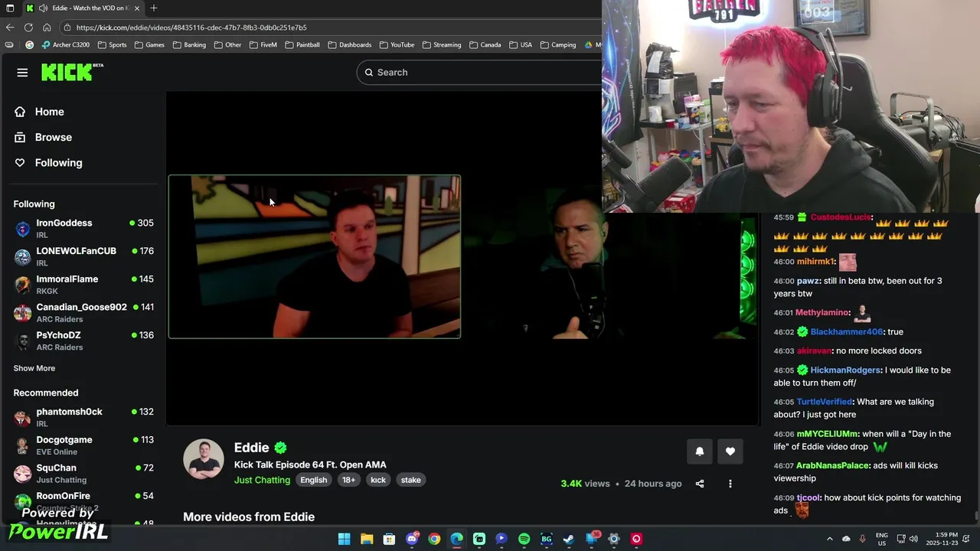Click HickmanRodgers username in chat
This screenshot has width=980, height=551.
coord(845,370)
